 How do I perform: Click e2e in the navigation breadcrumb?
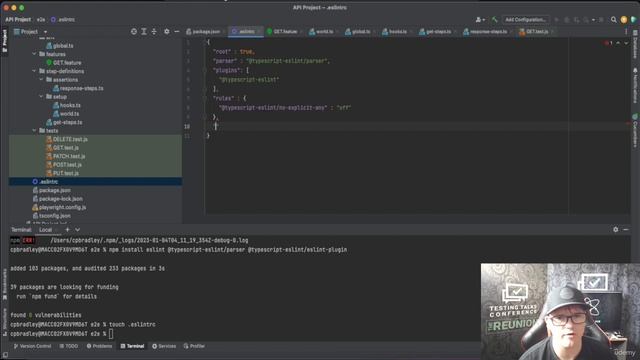41,19
